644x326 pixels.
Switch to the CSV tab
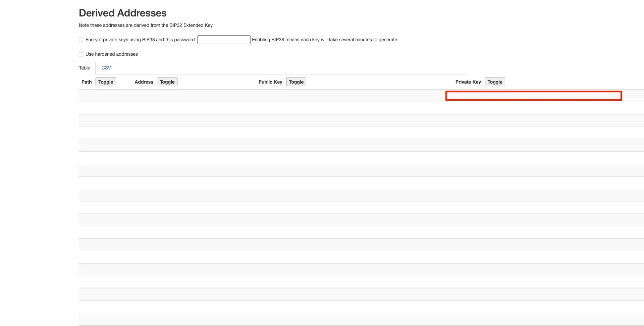click(106, 67)
